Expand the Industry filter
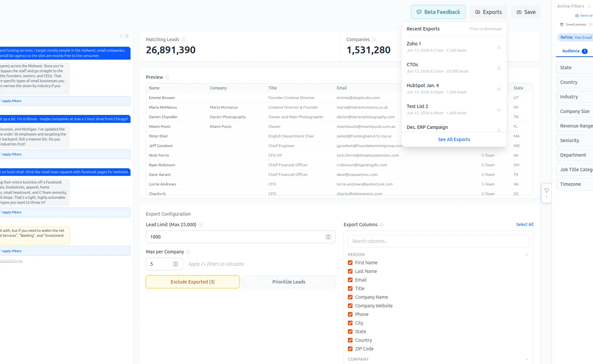 click(x=574, y=97)
